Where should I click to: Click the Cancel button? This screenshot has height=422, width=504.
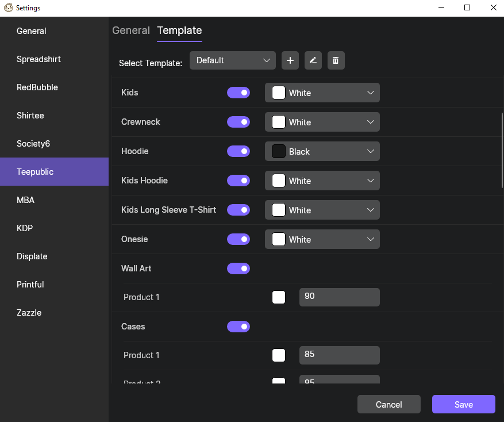pos(389,404)
